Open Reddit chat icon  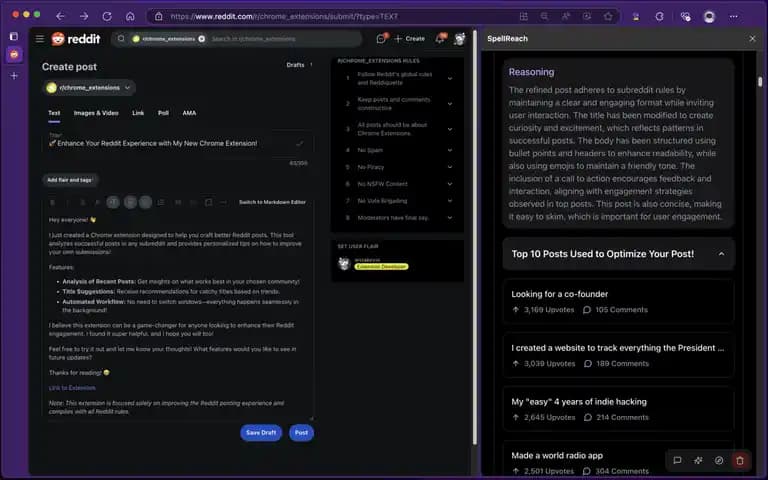tap(381, 39)
